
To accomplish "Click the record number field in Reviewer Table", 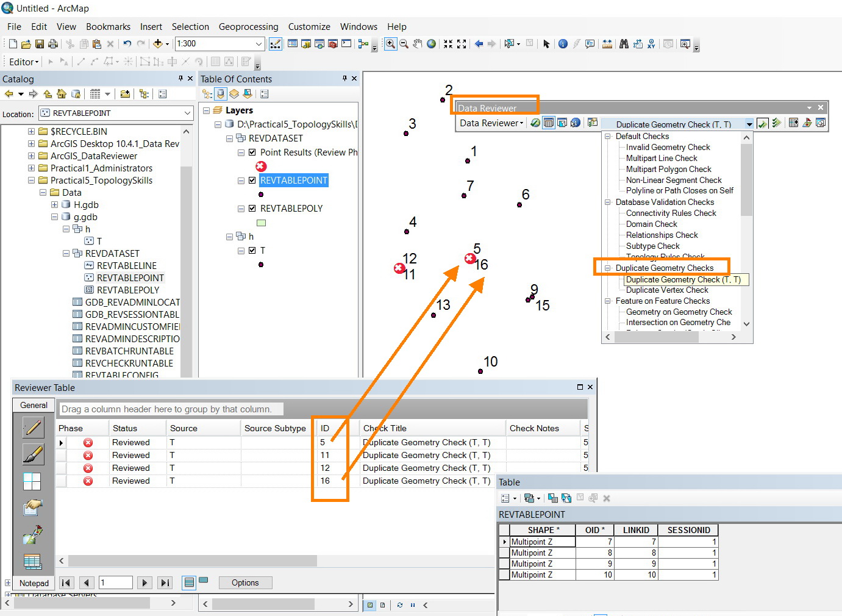I will click(116, 583).
